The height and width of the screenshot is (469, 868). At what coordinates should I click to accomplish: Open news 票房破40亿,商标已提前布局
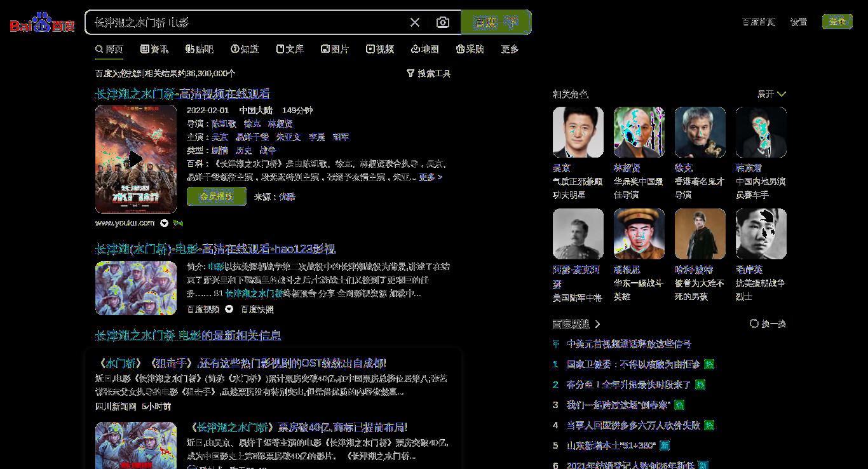[297, 428]
